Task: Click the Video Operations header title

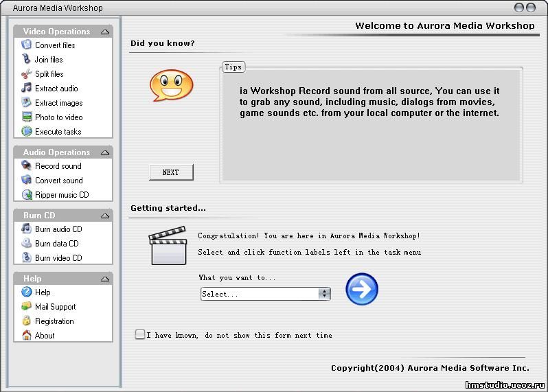Action: click(x=56, y=32)
